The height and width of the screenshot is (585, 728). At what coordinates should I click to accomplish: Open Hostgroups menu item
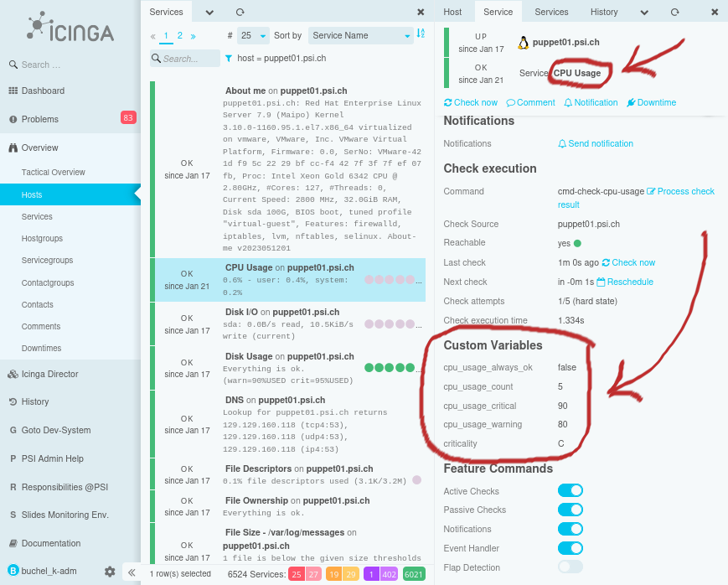click(42, 238)
